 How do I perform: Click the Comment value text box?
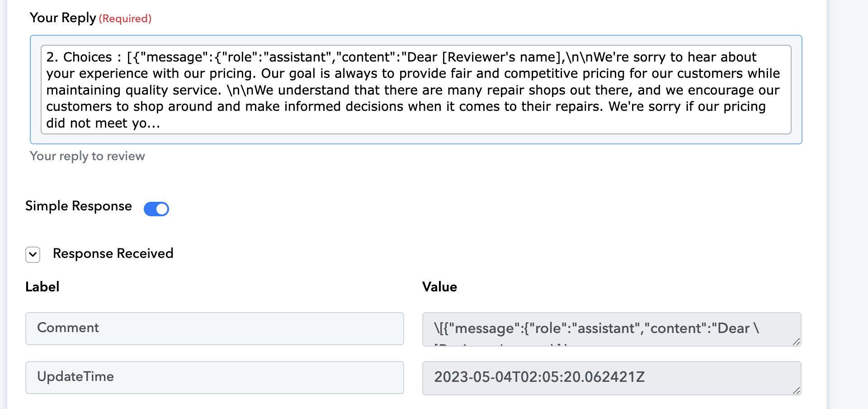tap(612, 329)
